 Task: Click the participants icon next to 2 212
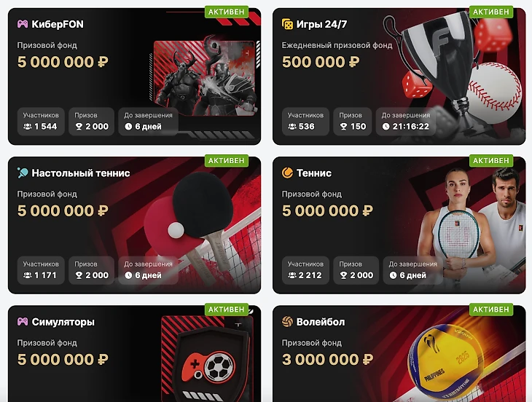pyautogui.click(x=292, y=275)
